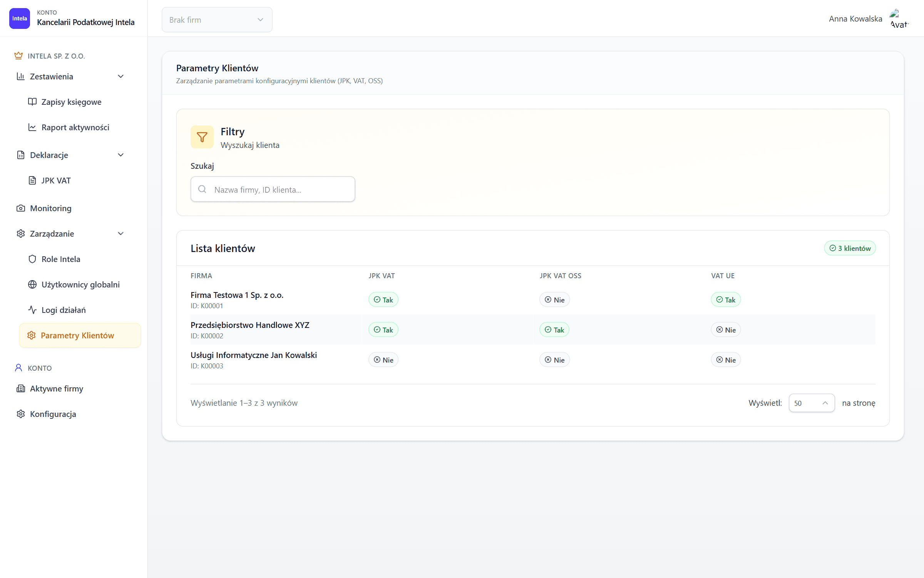Click Anna Kowalska user name
The image size is (924, 578).
click(x=855, y=19)
